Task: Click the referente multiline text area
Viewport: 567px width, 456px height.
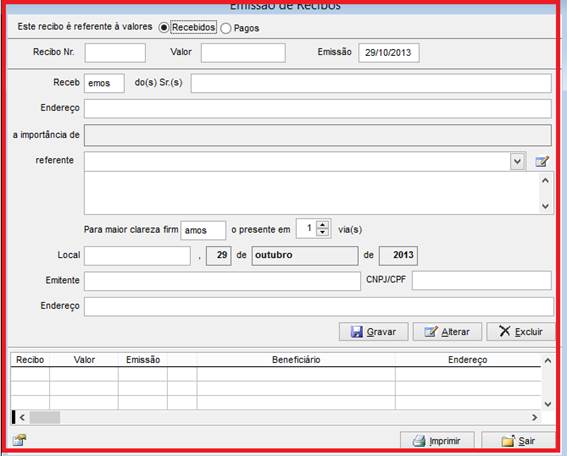Action: [x=311, y=193]
